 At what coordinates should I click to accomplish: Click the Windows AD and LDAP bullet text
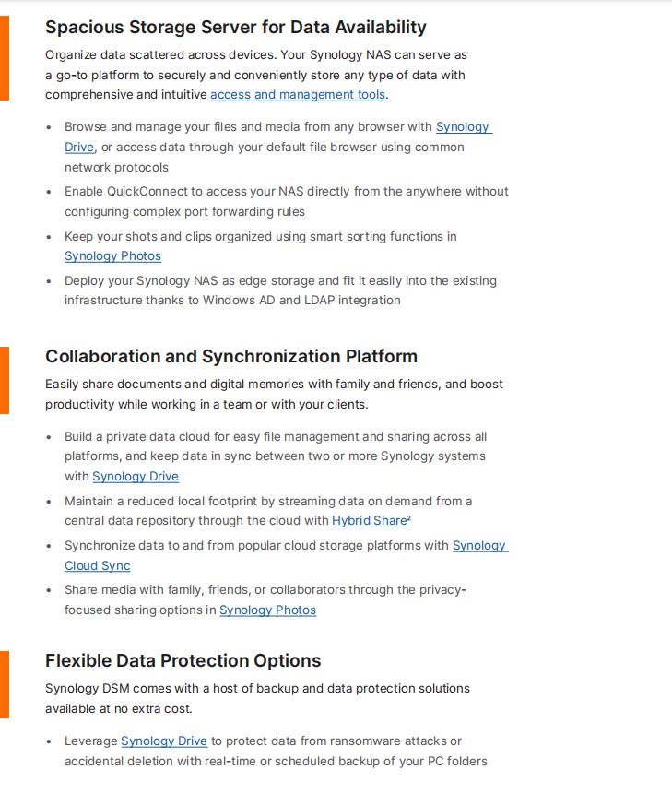coord(280,290)
